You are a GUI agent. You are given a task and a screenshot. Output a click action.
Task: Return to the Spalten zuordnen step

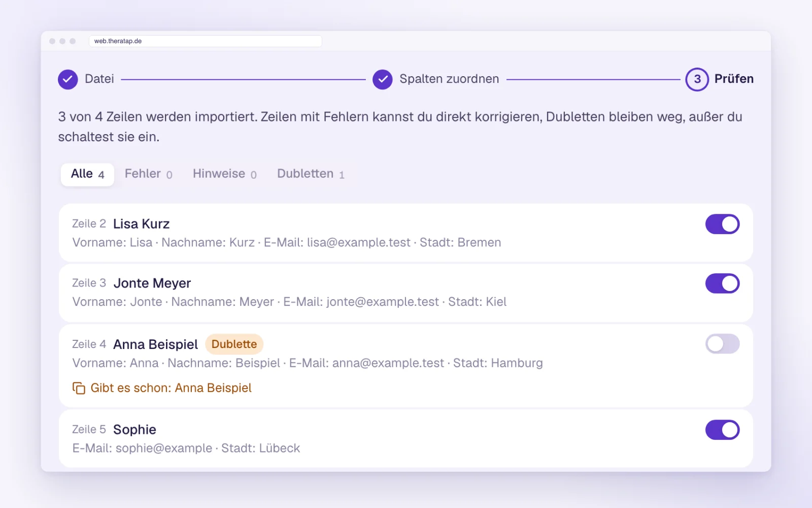click(x=449, y=79)
